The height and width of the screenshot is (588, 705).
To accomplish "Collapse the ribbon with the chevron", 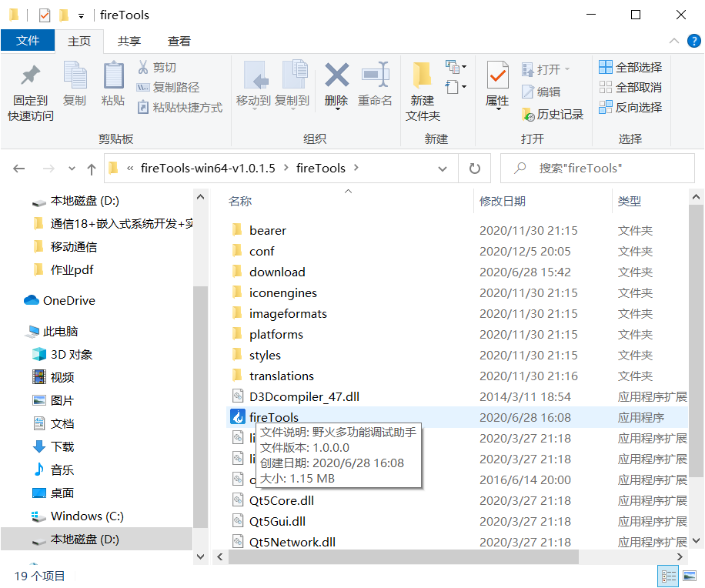I will 673,41.
